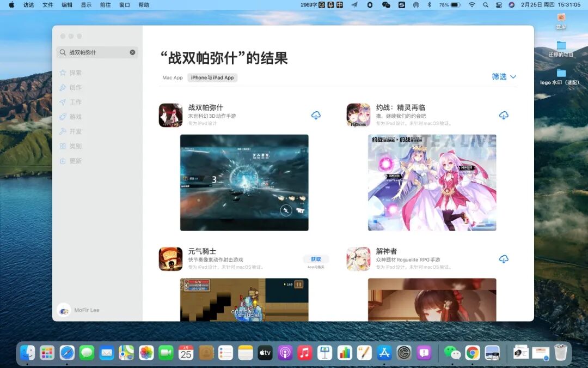
Task: Activate Siri from the menu bar
Action: coord(511,5)
